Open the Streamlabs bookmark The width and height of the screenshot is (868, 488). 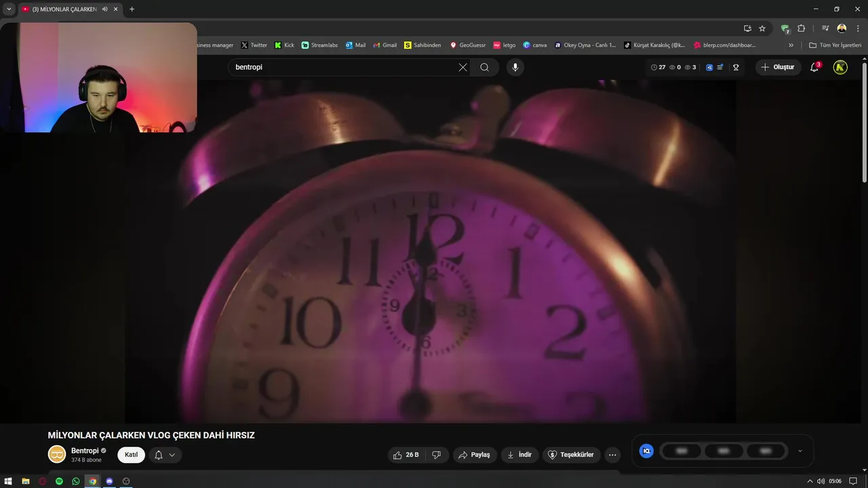[x=319, y=45]
